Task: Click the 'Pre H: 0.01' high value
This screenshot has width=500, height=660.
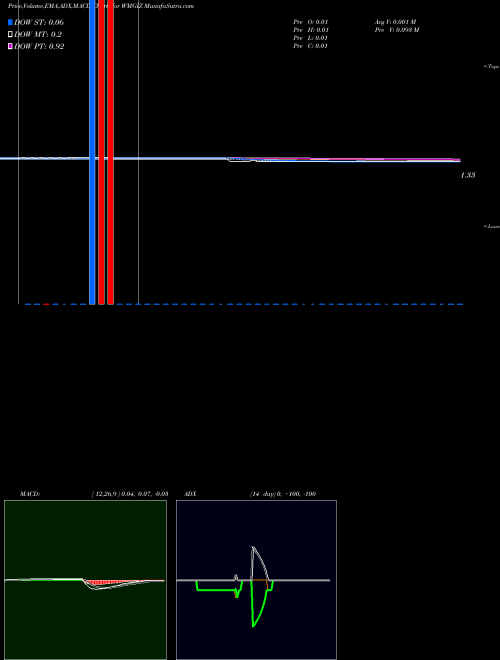Action: pos(311,30)
